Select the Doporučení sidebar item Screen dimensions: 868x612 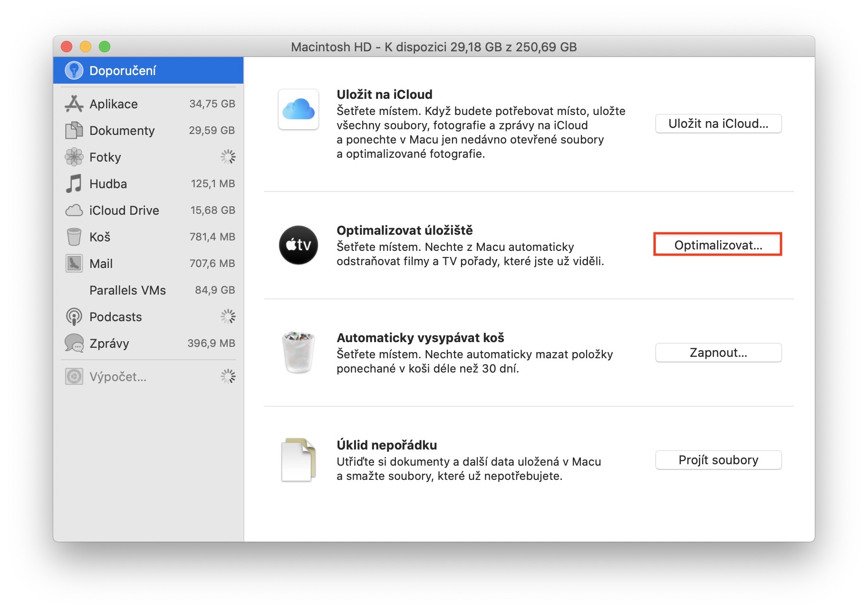pyautogui.click(x=123, y=71)
